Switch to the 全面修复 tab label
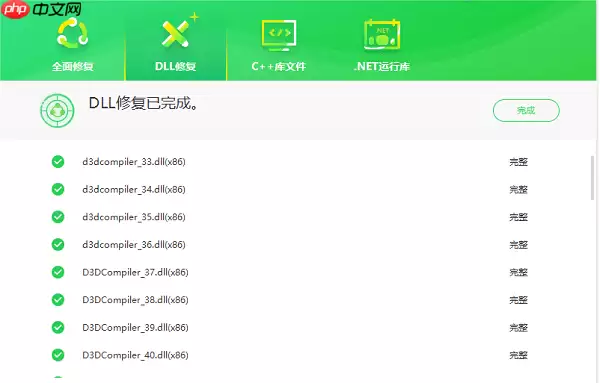The width and height of the screenshot is (600, 383). 73,67
